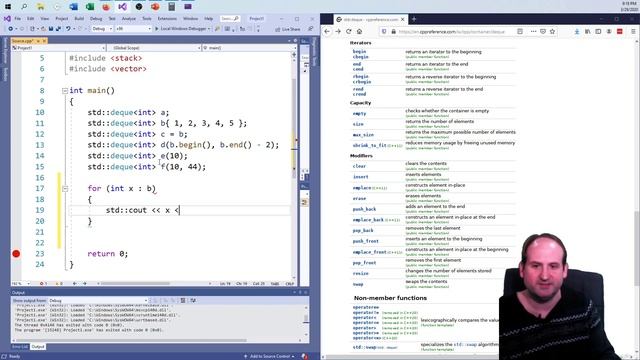Close the std::deque cppreference tab
Viewport: 640px width, 360px height.
(x=402, y=19)
